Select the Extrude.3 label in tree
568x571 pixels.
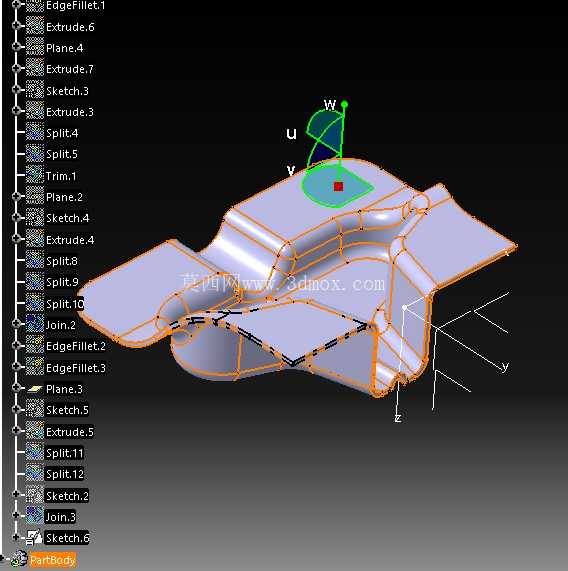tap(70, 112)
